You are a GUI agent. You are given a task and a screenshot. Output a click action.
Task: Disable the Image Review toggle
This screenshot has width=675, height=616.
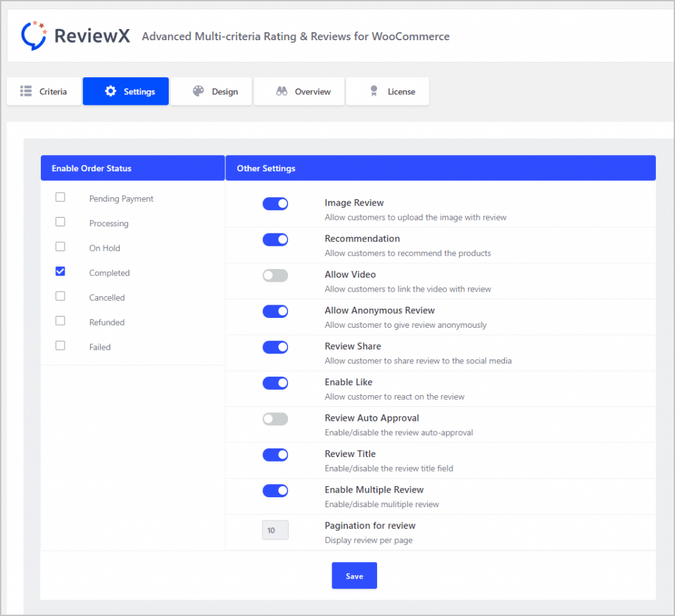[x=275, y=203]
